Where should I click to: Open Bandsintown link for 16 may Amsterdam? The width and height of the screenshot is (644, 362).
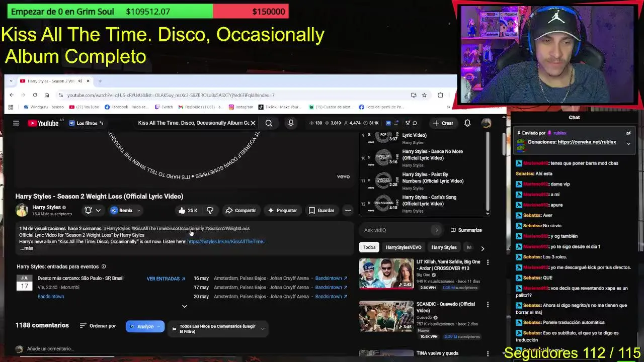331,278
